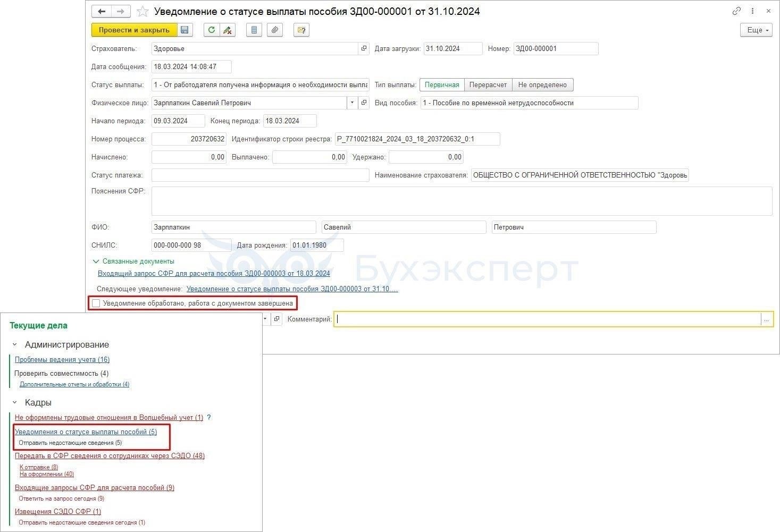
Task: Click into the Комментарий text field
Action: (x=547, y=319)
